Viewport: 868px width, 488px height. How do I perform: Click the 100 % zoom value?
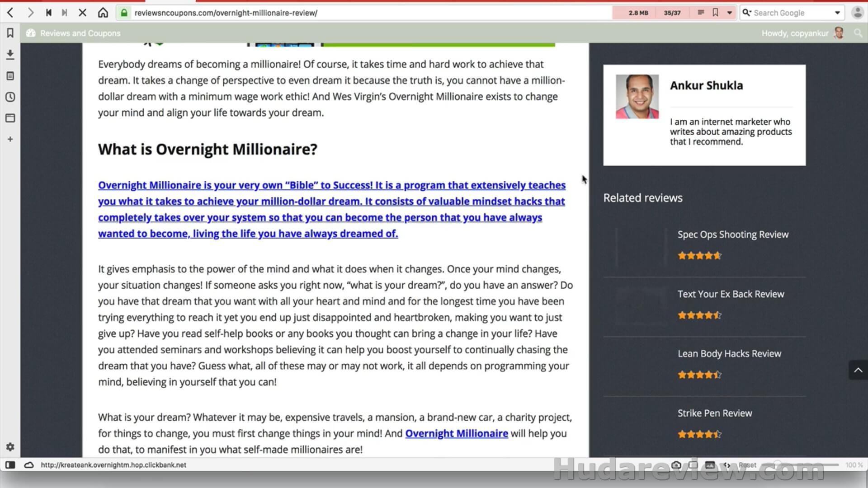click(854, 465)
